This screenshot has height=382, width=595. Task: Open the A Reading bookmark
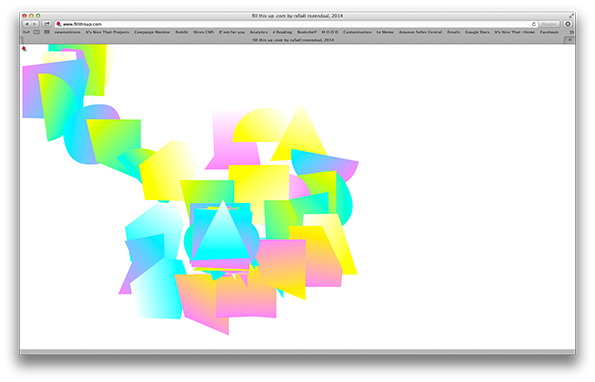(x=282, y=32)
